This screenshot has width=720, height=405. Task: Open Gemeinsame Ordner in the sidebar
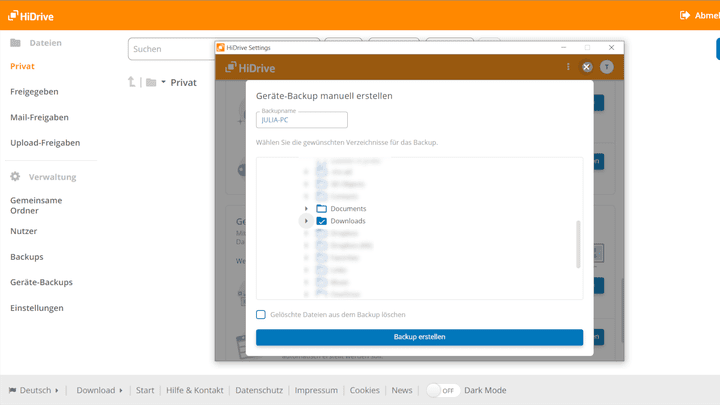click(x=36, y=205)
